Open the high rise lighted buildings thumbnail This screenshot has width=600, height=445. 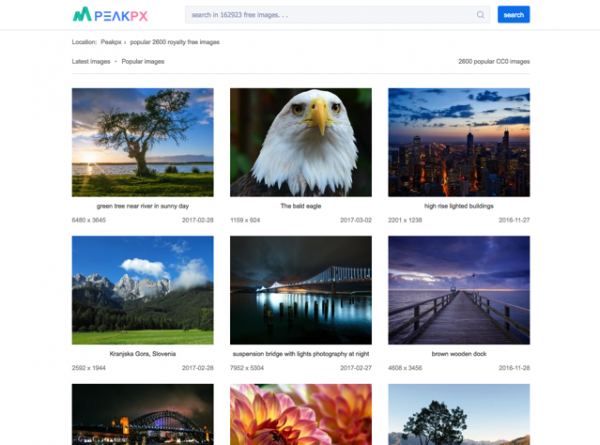coord(459,142)
